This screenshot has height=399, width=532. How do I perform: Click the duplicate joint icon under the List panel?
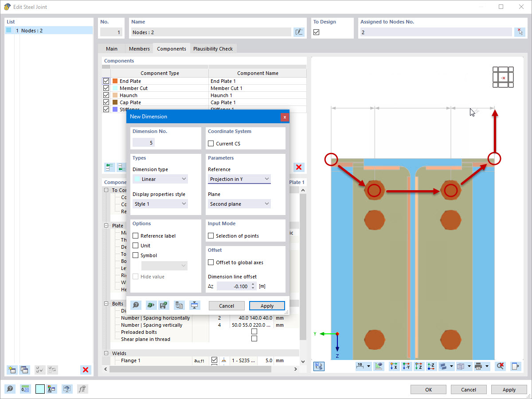click(x=24, y=370)
